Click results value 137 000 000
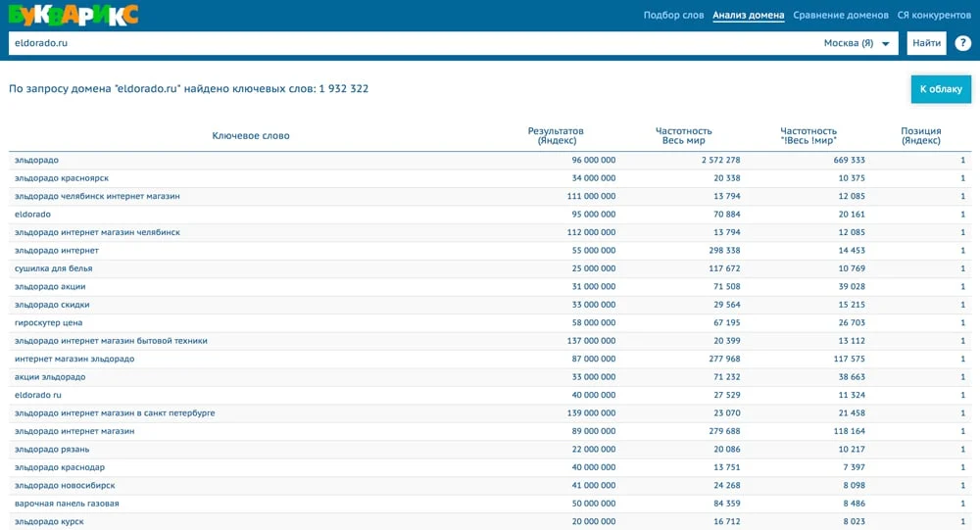Image resolution: width=980 pixels, height=530 pixels. (x=591, y=341)
